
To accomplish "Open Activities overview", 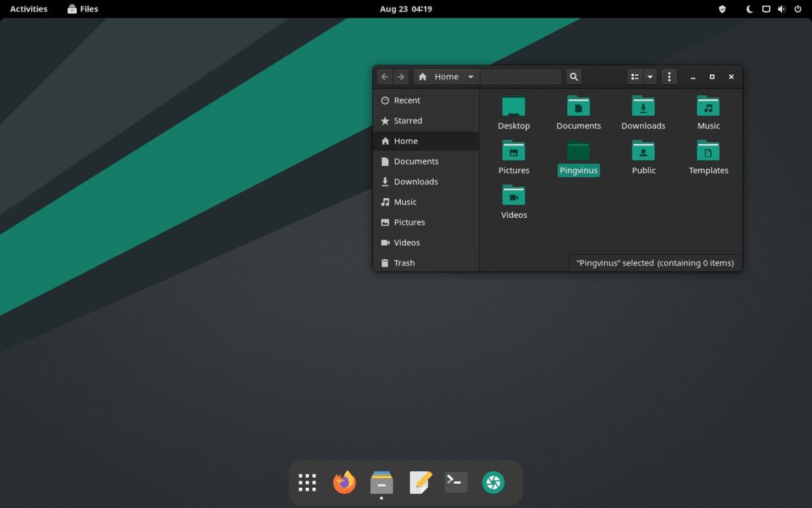I will [x=29, y=9].
